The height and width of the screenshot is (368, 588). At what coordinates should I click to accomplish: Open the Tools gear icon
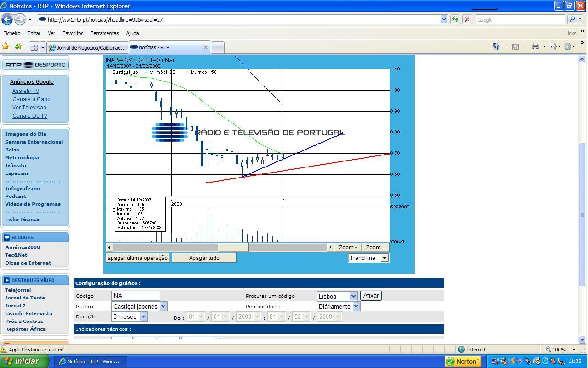point(568,46)
